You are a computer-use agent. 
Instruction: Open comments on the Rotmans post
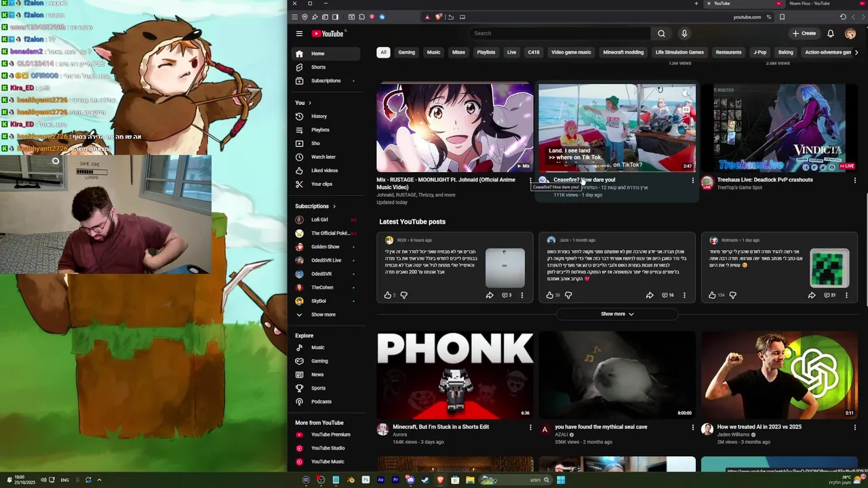tap(830, 295)
